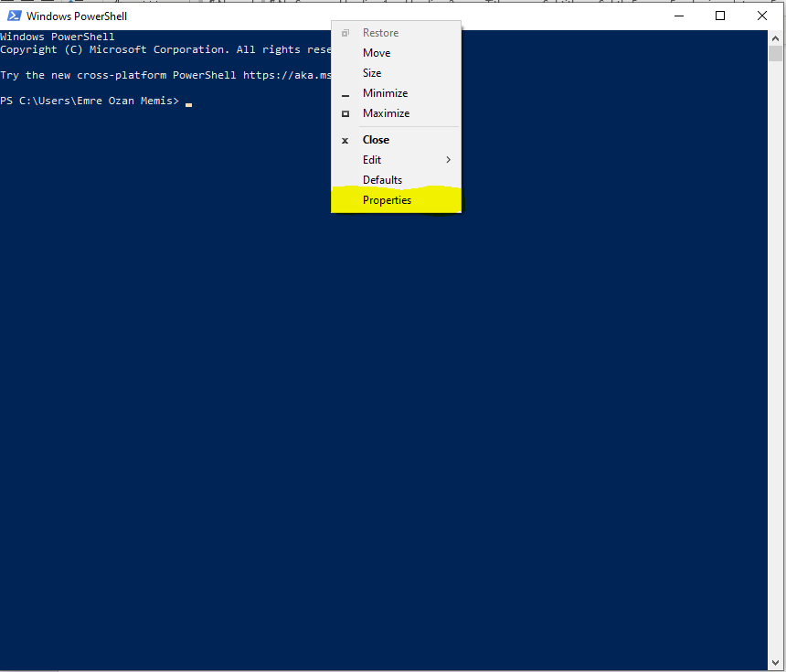Choose Minimize in the system menu
The image size is (786, 672).
point(396,93)
